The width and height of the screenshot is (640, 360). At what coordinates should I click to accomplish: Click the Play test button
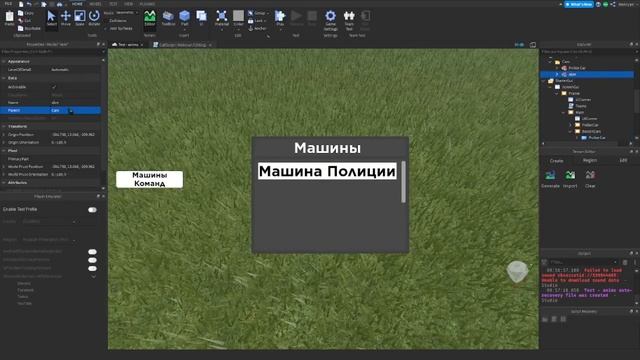click(280, 18)
